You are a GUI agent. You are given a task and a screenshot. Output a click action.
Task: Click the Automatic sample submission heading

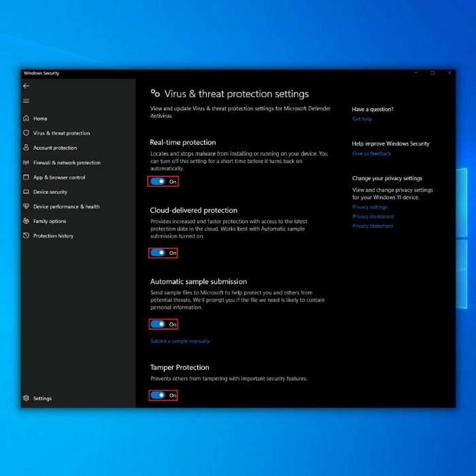pyautogui.click(x=199, y=282)
